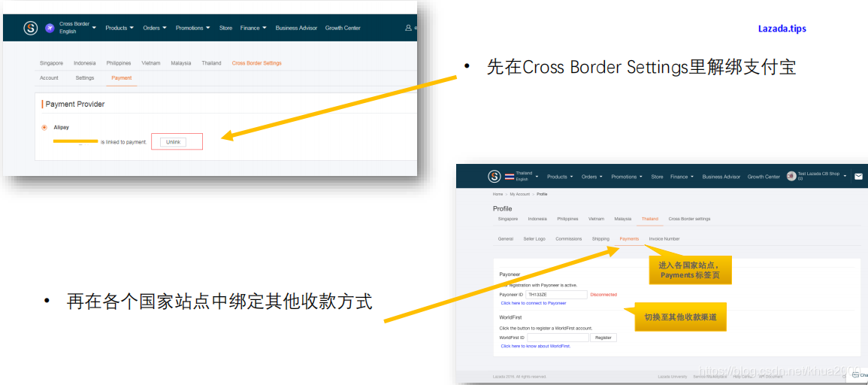868x385 pixels.
Task: Open the Products dropdown in the Thailand header
Action: pos(560,177)
